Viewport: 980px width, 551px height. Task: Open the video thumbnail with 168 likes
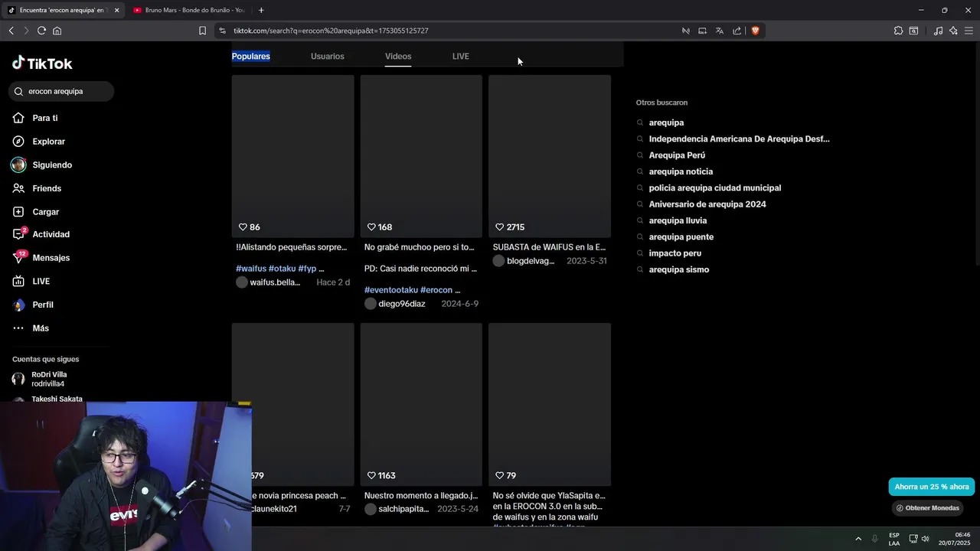tap(421, 156)
